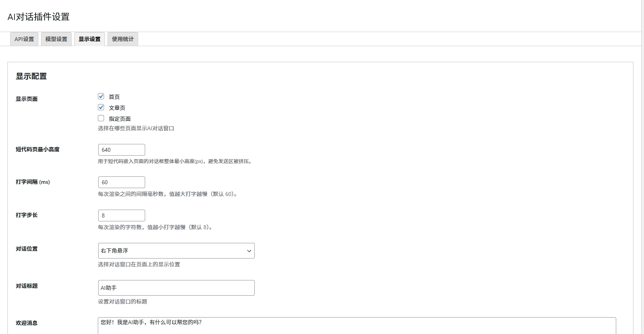Viewport: 644px width, 334px height.
Task: Click the 对话标题 label
Action: pyautogui.click(x=27, y=286)
